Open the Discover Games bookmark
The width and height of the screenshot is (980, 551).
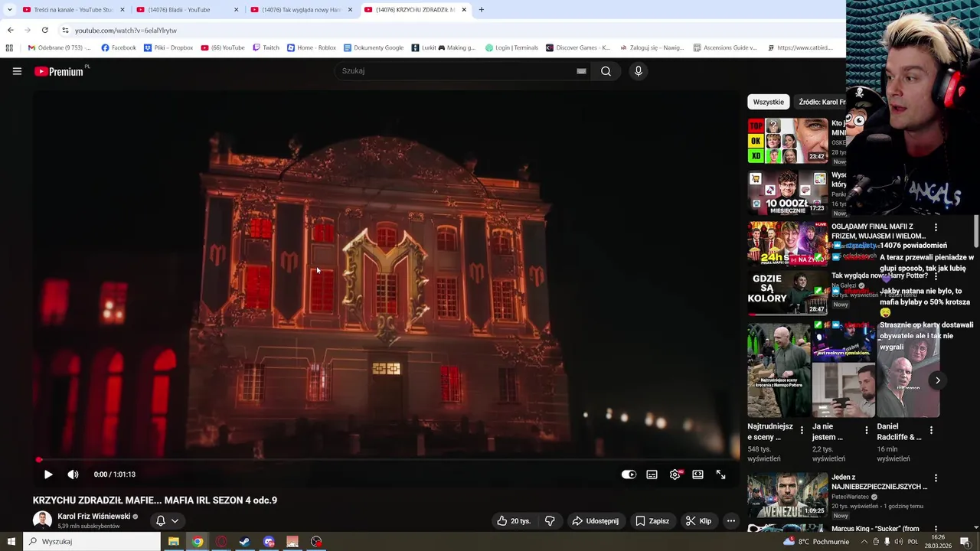pos(578,47)
